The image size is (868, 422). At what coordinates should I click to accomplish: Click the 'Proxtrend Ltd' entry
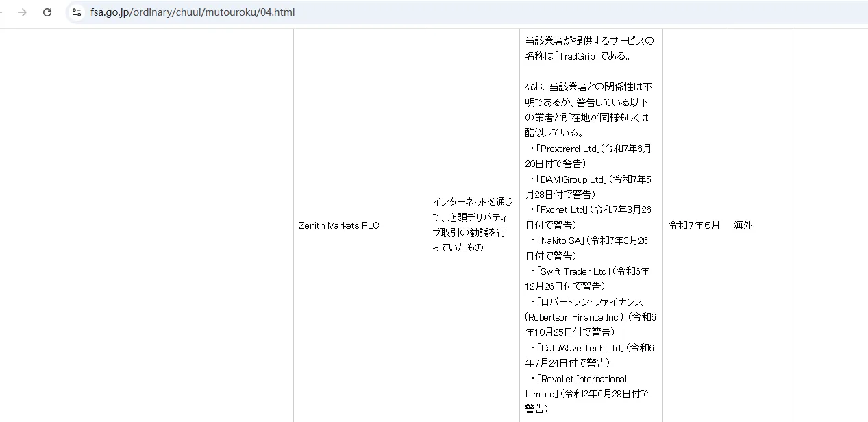coord(569,149)
